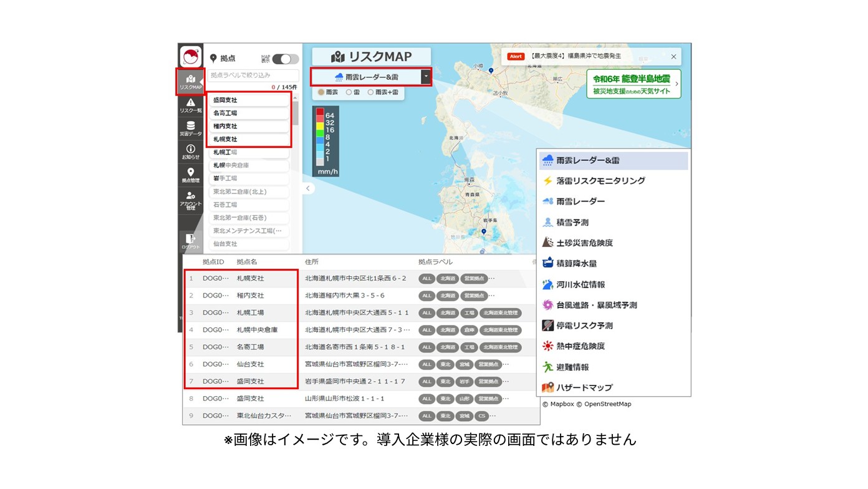
Task: Select the 雷 radio button
Action: (x=349, y=92)
